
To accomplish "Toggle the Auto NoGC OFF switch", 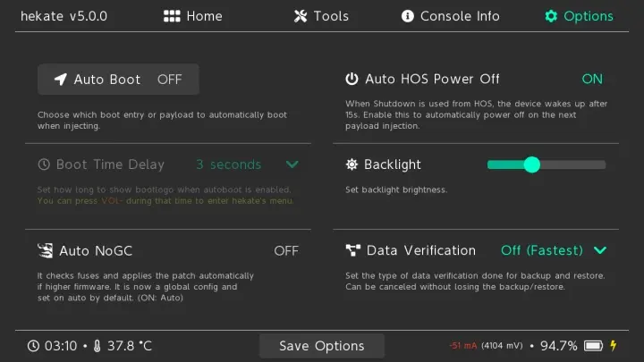I will coord(286,250).
